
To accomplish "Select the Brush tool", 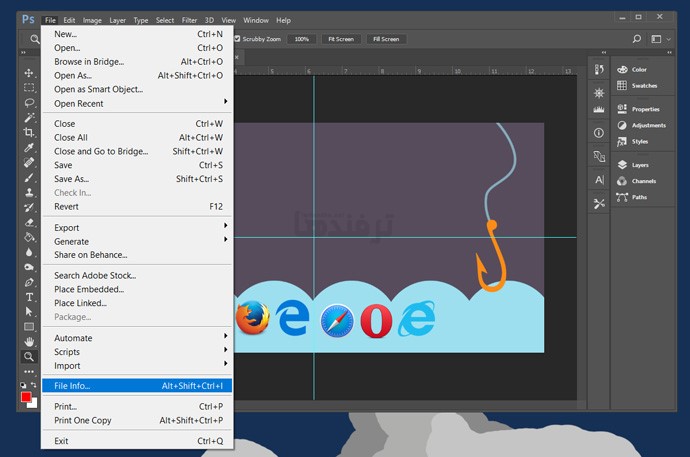I will [29, 177].
